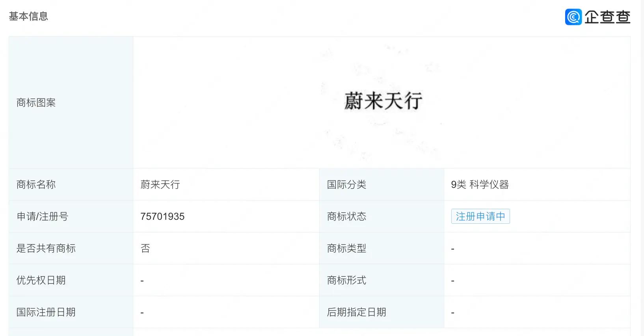Click the 注册申请中 status tag

480,216
